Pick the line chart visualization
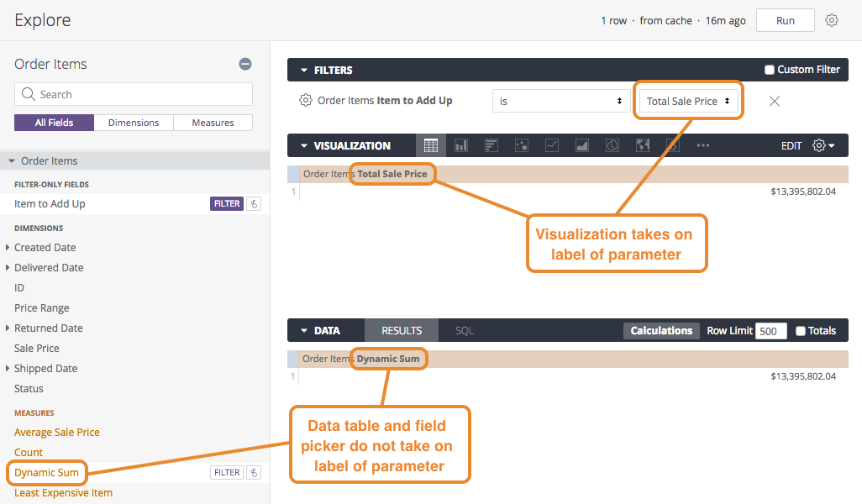This screenshot has width=862, height=504. (x=552, y=145)
